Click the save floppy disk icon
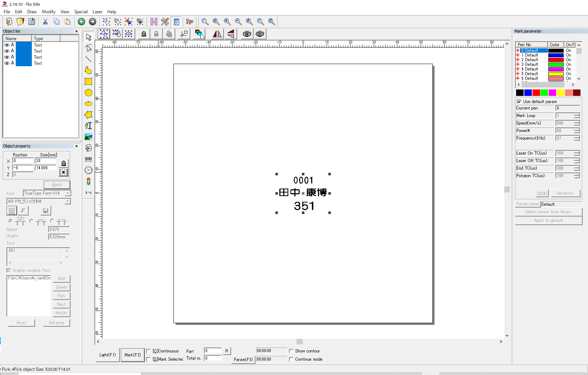The width and height of the screenshot is (588, 375). pyautogui.click(x=32, y=22)
